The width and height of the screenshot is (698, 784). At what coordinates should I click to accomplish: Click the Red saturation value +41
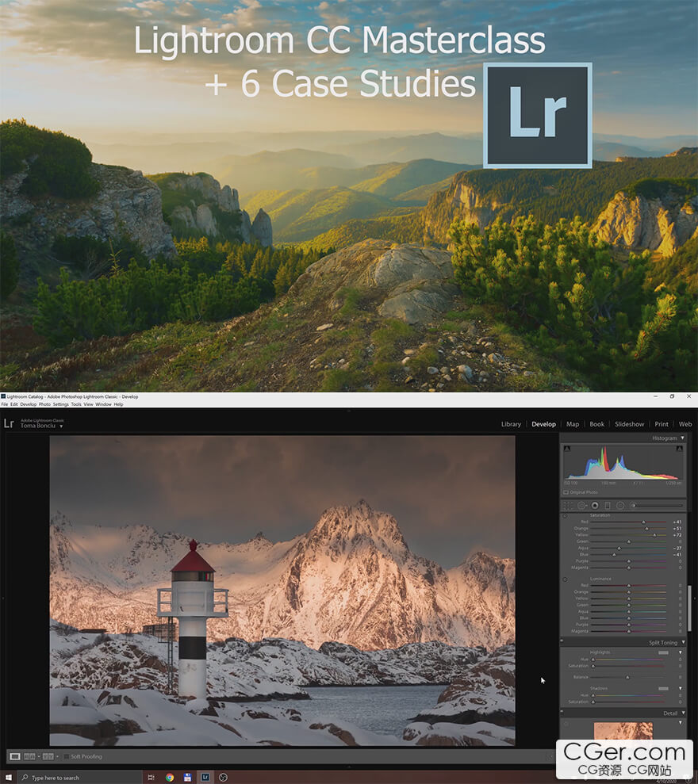677,522
